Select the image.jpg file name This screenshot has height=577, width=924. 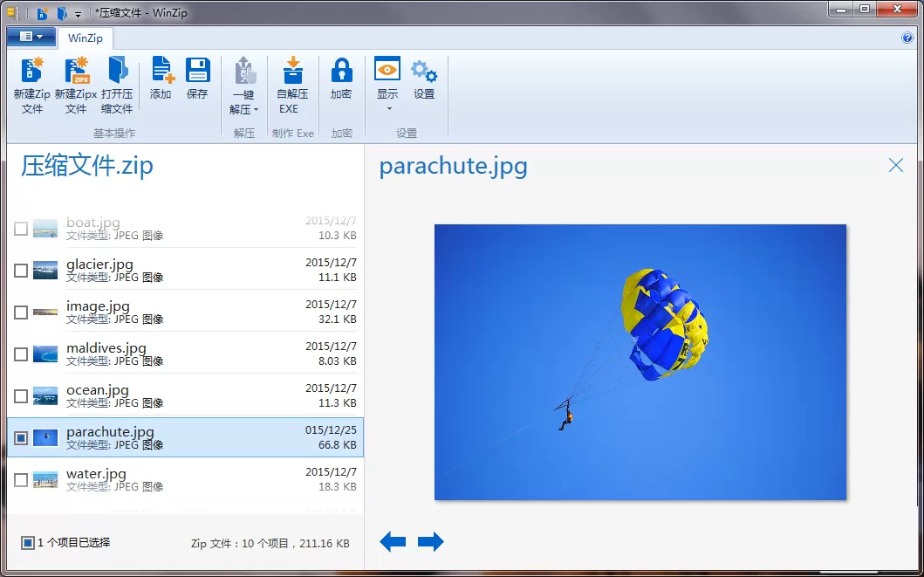click(x=98, y=306)
